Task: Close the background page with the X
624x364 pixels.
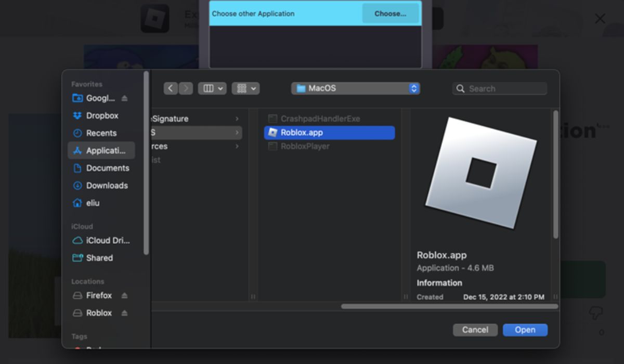Action: coord(600,19)
